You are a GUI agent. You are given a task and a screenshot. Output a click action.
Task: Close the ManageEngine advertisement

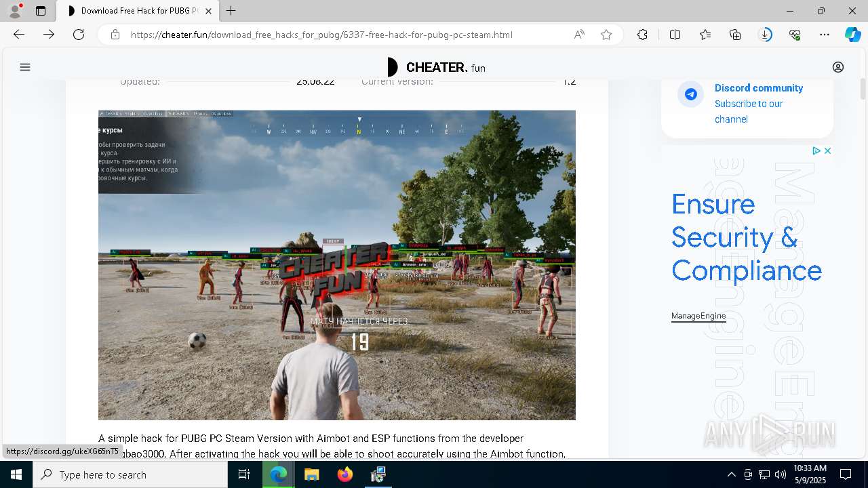(x=827, y=150)
